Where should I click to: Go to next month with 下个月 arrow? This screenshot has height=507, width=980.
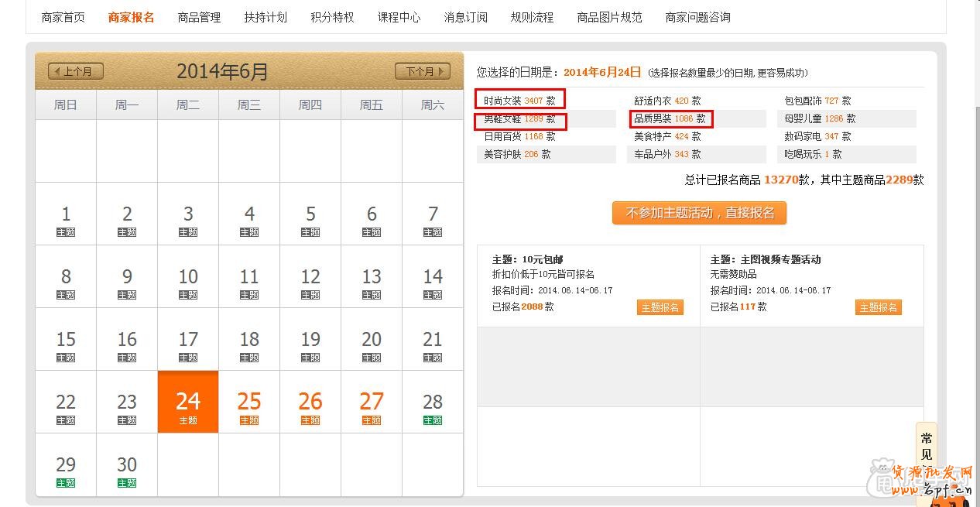click(x=422, y=71)
